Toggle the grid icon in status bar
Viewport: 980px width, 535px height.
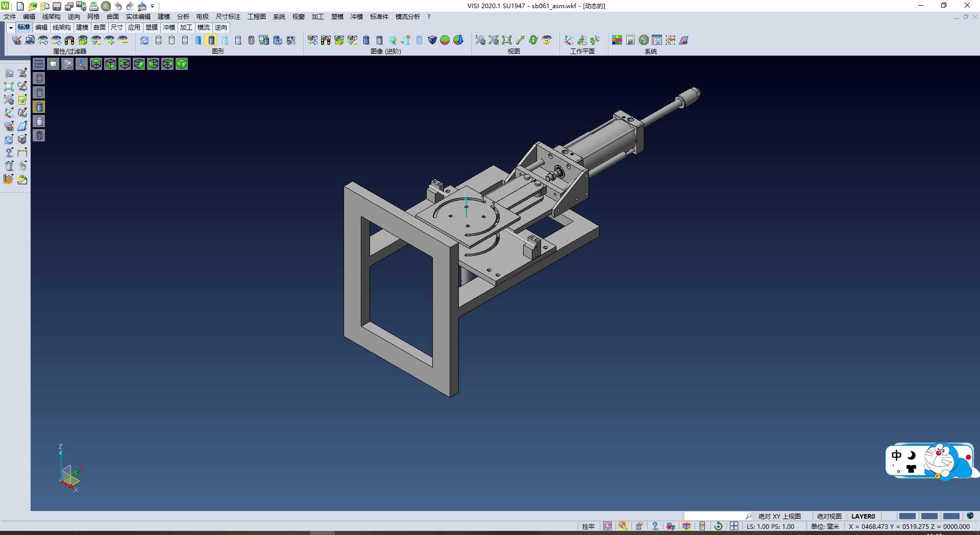(x=734, y=526)
